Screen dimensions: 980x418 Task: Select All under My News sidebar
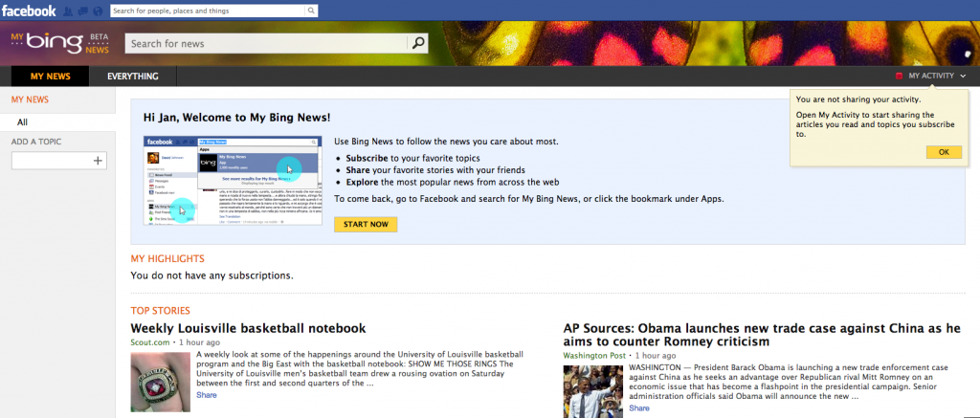click(57, 122)
